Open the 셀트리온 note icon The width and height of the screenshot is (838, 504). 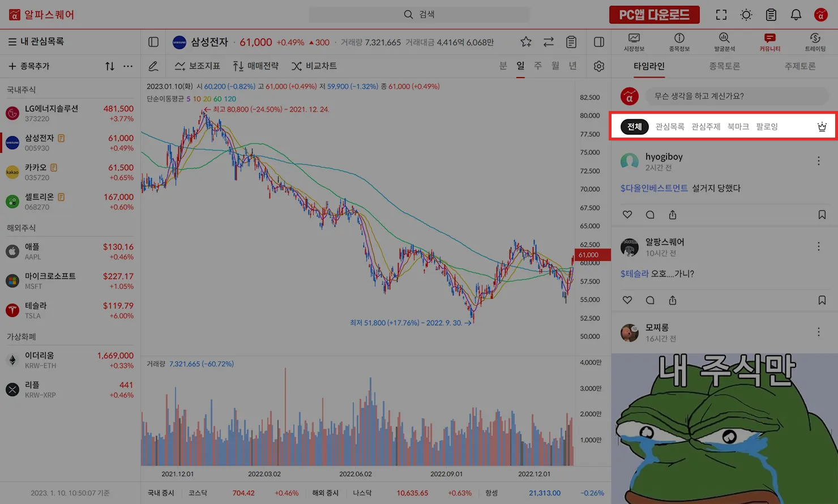(x=61, y=197)
